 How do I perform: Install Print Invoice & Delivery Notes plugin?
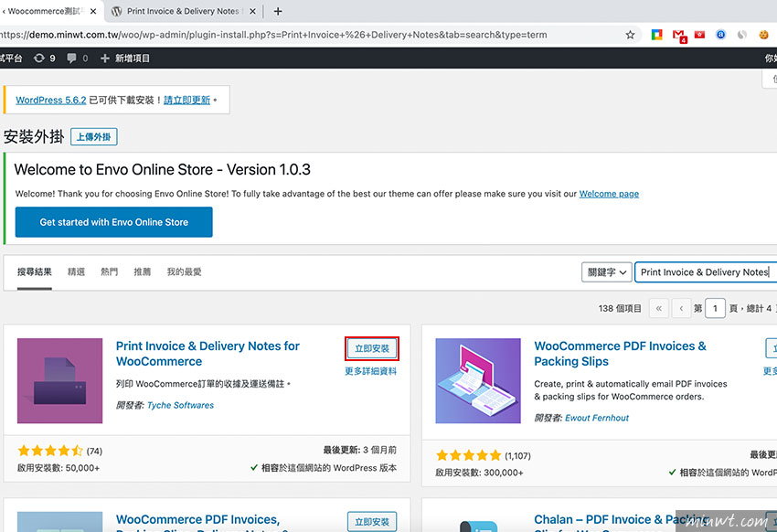point(372,348)
